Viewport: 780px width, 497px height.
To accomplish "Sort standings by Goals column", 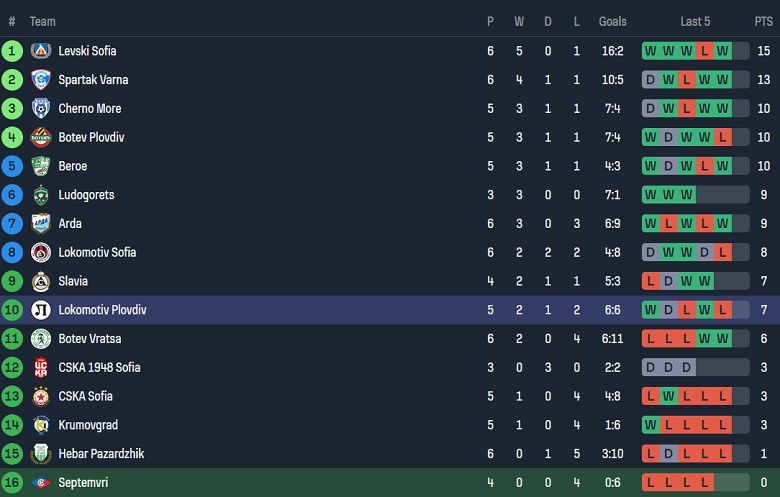I will (x=613, y=21).
